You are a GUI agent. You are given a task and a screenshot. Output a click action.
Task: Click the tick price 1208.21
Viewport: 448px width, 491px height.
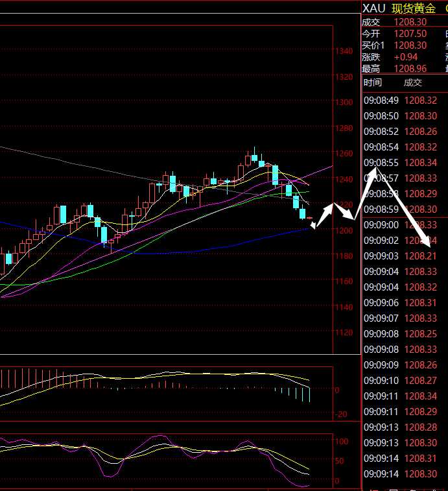pos(420,256)
